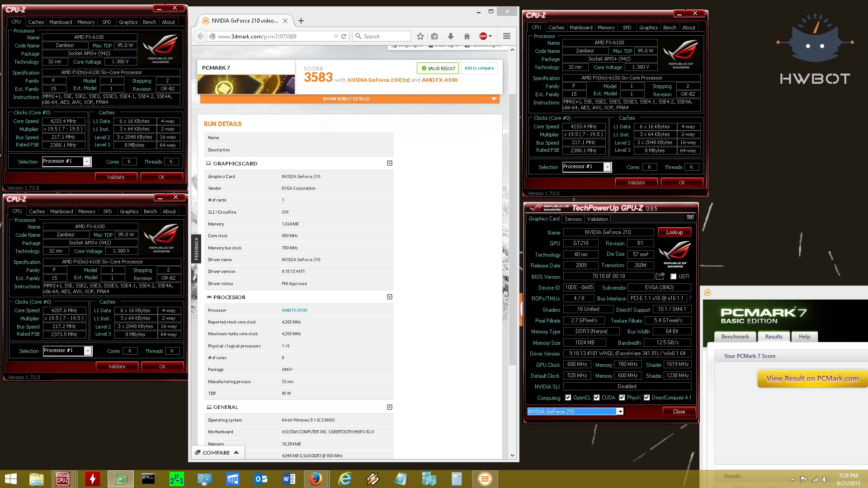This screenshot has height=488, width=868.
Task: Open GPU-Z graphics card selector dropdown
Action: [x=620, y=412]
